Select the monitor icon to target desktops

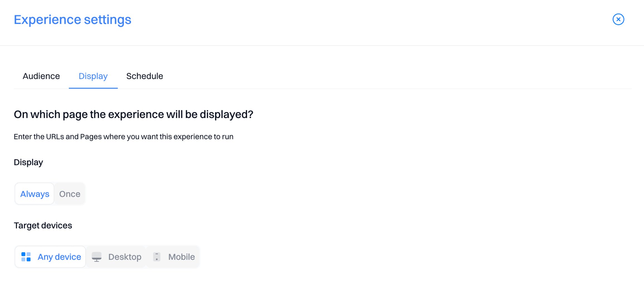pos(97,257)
